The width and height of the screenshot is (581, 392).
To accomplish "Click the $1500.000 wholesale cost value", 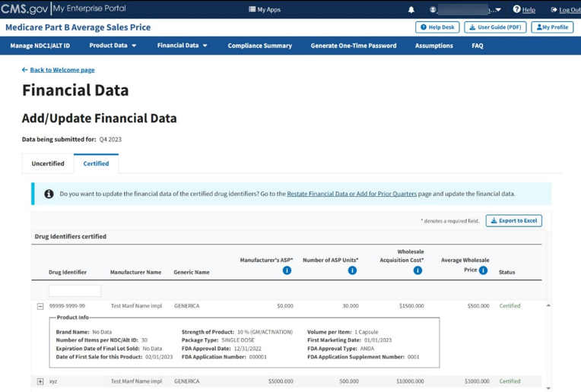I will pyautogui.click(x=411, y=305).
